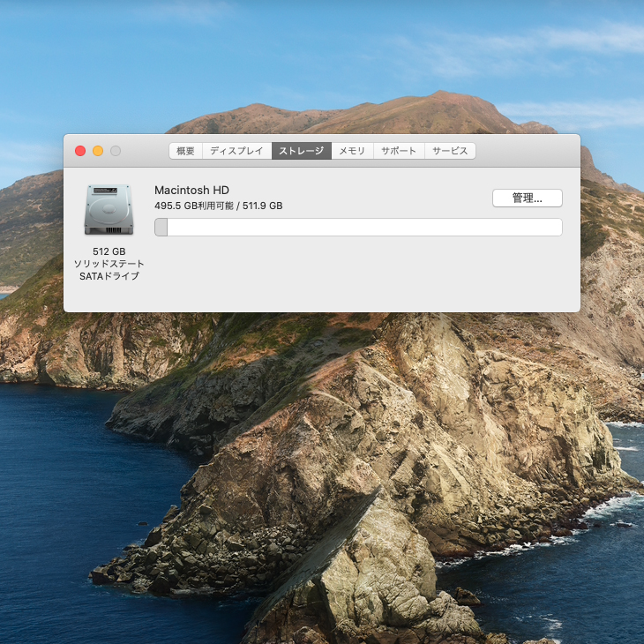Screen dimensions: 644x644
Task: Open the サポート tab
Action: click(399, 151)
